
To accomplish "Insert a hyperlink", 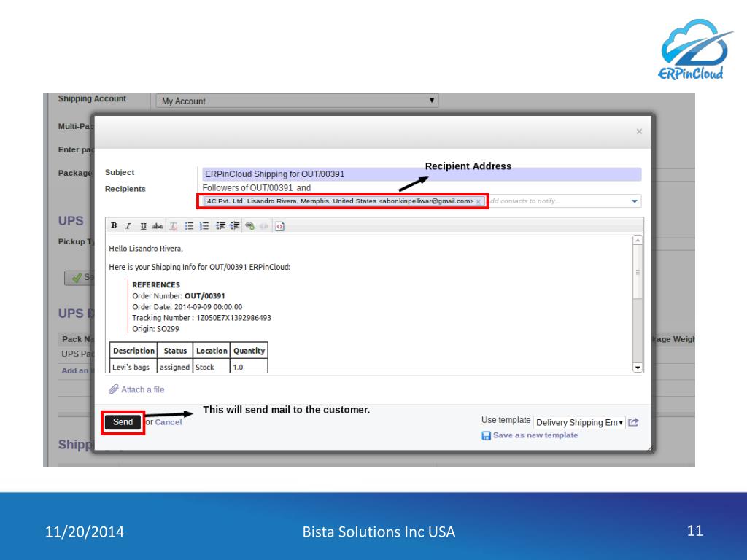I will coord(249,226).
